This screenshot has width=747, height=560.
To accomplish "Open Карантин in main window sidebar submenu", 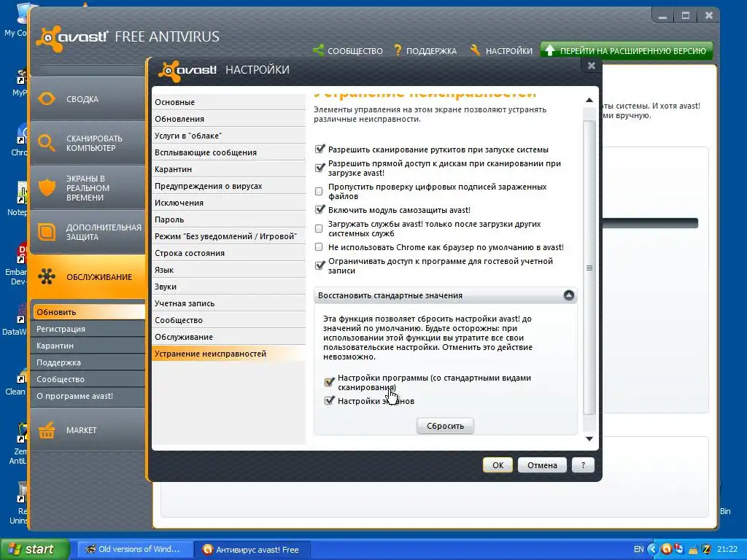I will tap(89, 345).
